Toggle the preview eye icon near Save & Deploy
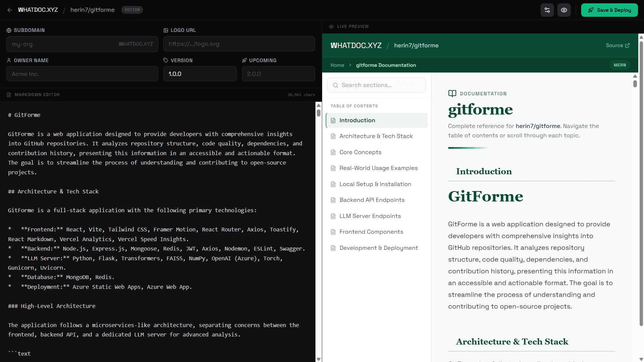The width and height of the screenshot is (644, 362). (564, 10)
